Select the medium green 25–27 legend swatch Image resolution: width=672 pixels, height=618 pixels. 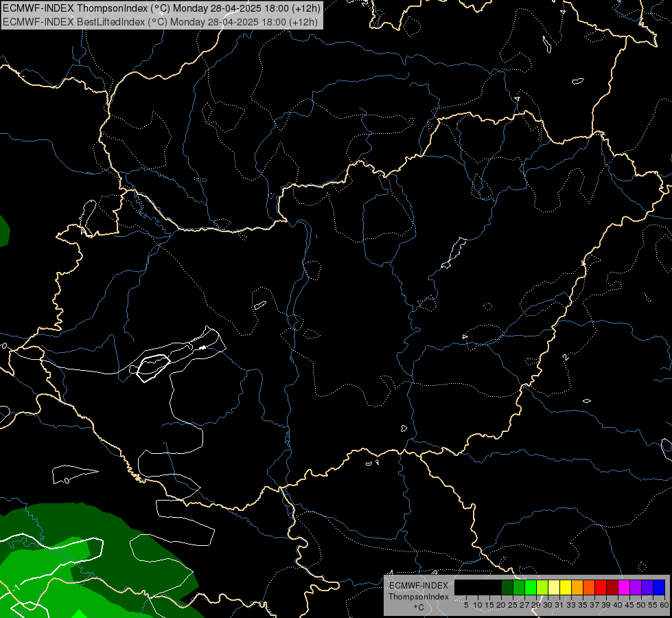click(518, 588)
